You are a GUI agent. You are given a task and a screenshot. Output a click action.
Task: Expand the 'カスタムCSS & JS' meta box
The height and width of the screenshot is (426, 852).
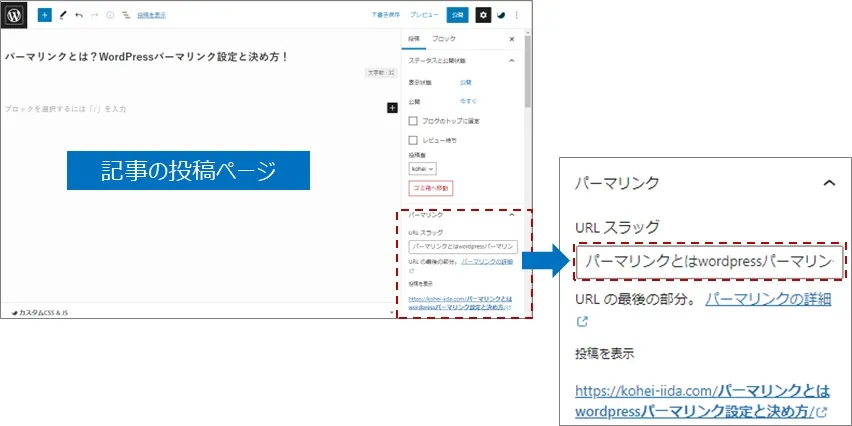(41, 313)
